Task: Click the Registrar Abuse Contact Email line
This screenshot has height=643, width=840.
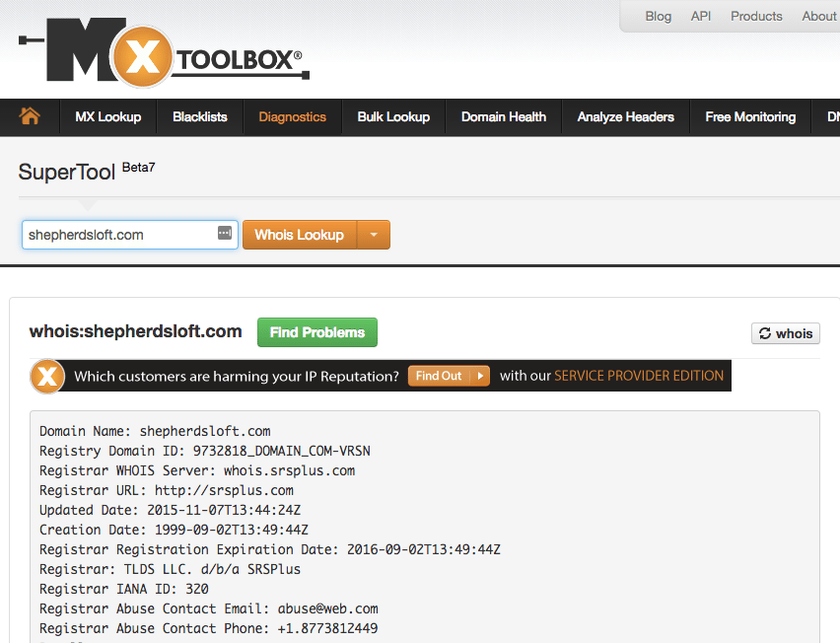Action: pyautogui.click(x=208, y=608)
